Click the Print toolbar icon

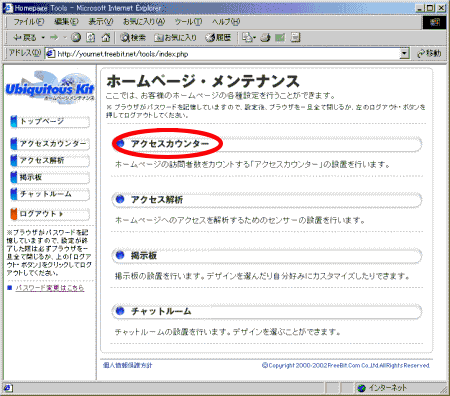point(265,38)
